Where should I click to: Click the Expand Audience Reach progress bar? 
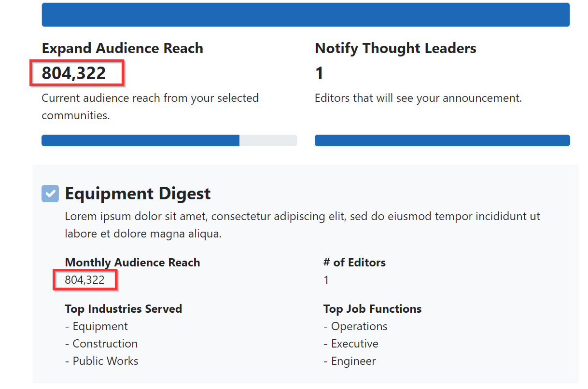click(x=169, y=140)
